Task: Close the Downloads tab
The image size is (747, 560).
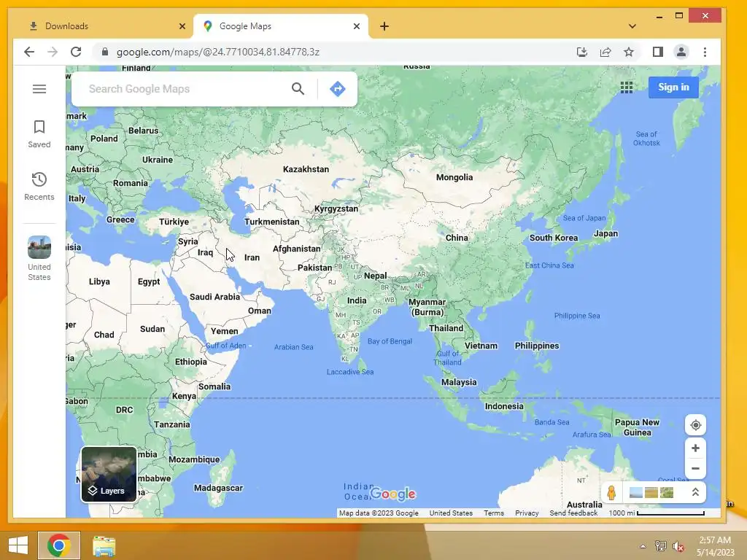Action: [182, 27]
